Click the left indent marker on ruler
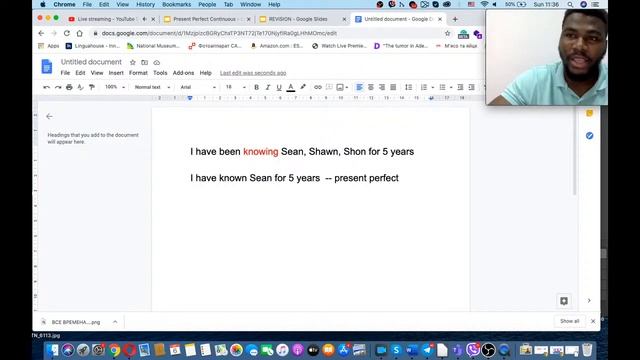 coord(190,98)
